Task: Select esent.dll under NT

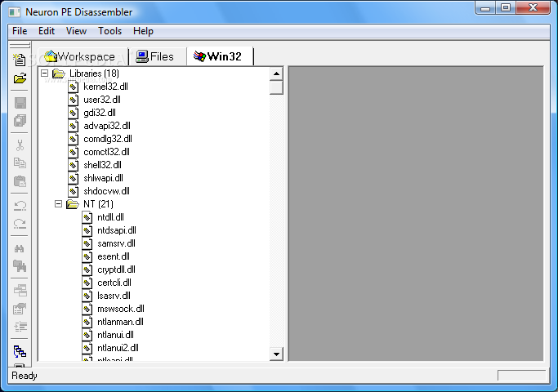Action: (114, 256)
